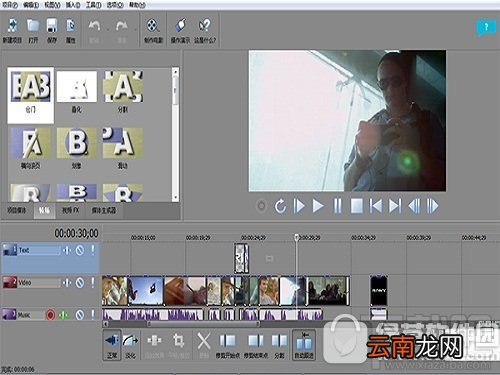Mute the Video track
The image size is (500, 375).
click(80, 283)
